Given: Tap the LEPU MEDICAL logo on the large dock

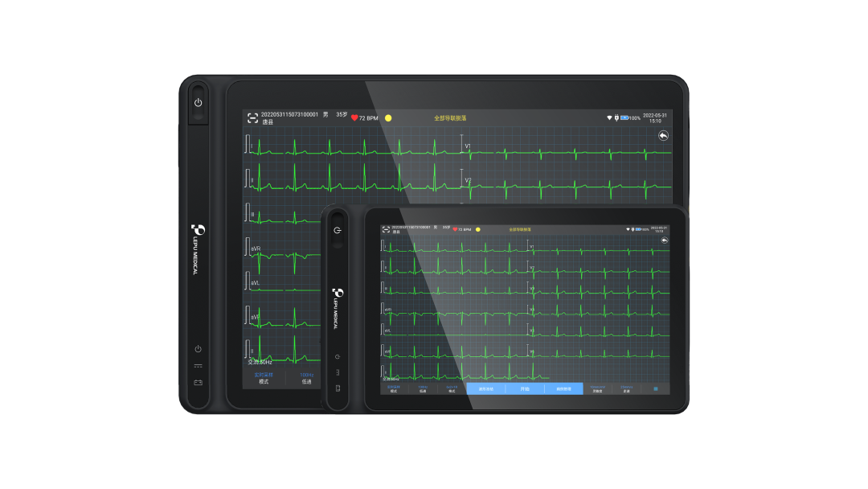Looking at the screenshot, I should (197, 250).
